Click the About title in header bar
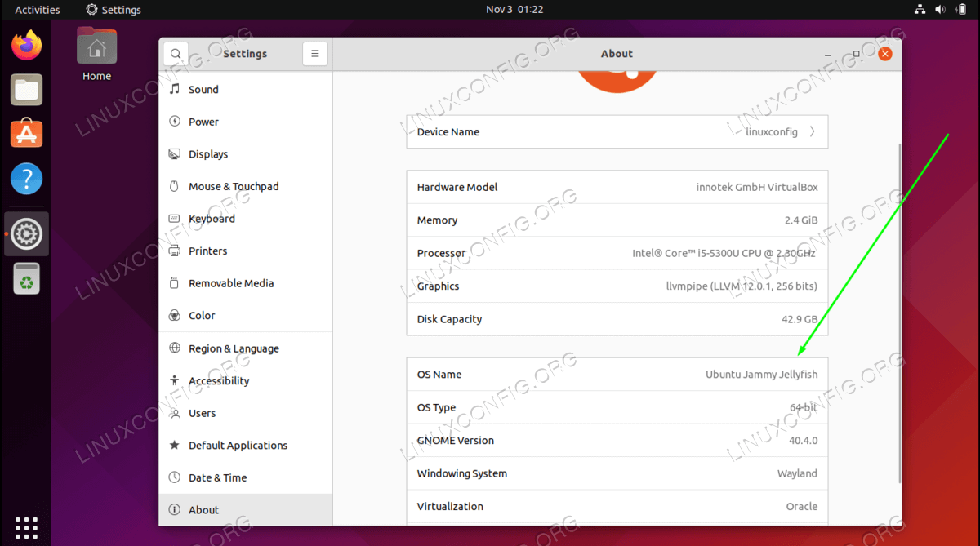Viewport: 980px width, 546px height. point(617,54)
